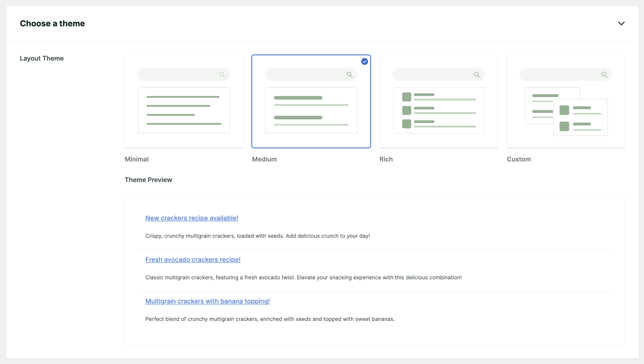Click the Rich theme label

point(386,159)
